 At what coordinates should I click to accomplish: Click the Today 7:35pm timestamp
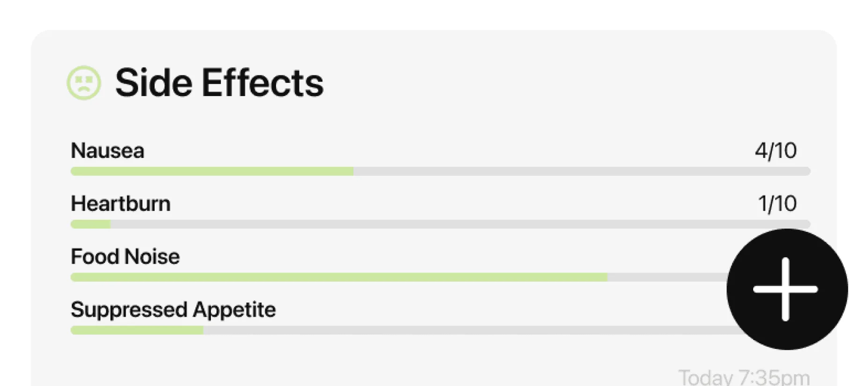744,378
